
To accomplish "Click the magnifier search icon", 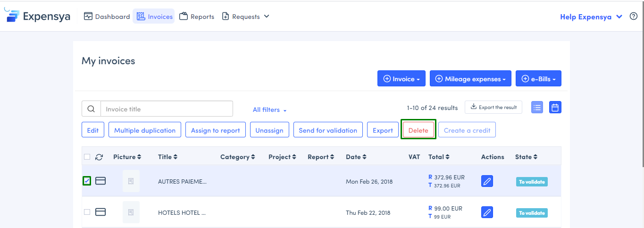I will tap(91, 109).
